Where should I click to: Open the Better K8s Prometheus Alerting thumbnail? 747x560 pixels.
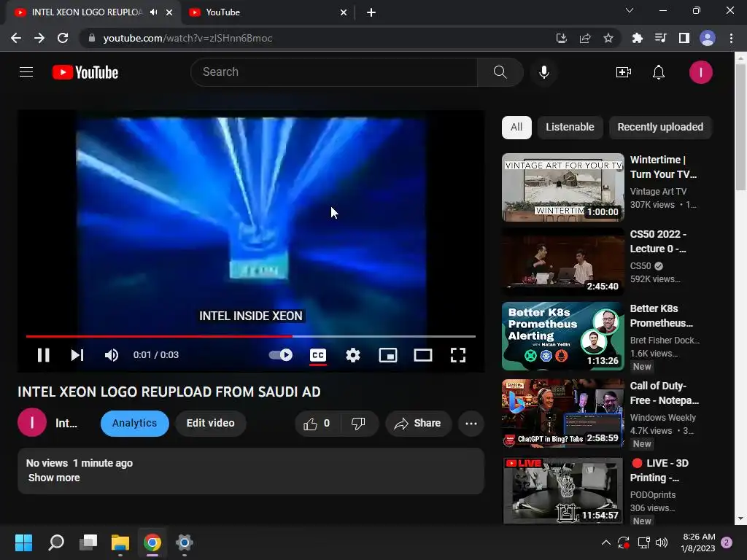coord(562,336)
